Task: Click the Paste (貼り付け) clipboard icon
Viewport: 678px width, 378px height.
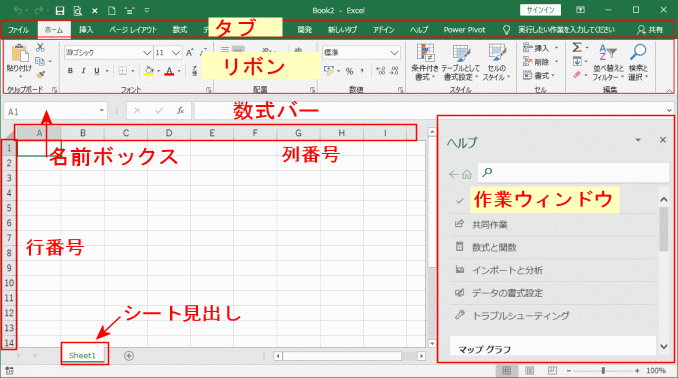Action: 19,54
